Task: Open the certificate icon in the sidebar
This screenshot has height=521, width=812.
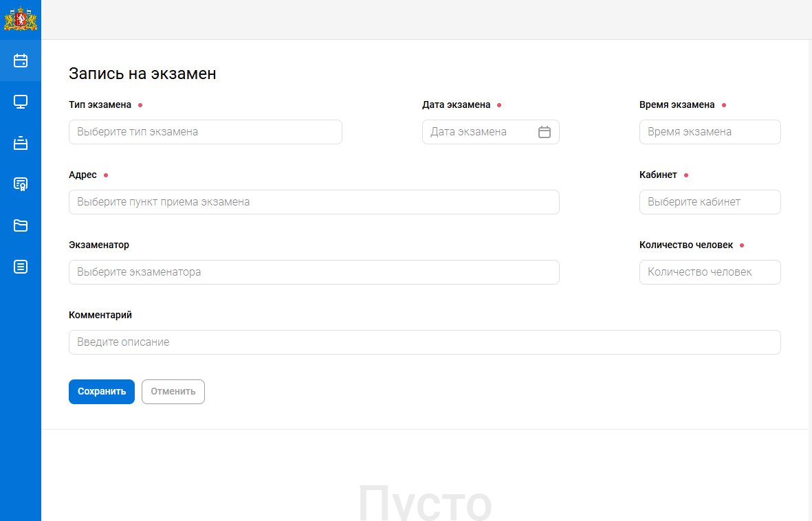Action: (21, 184)
